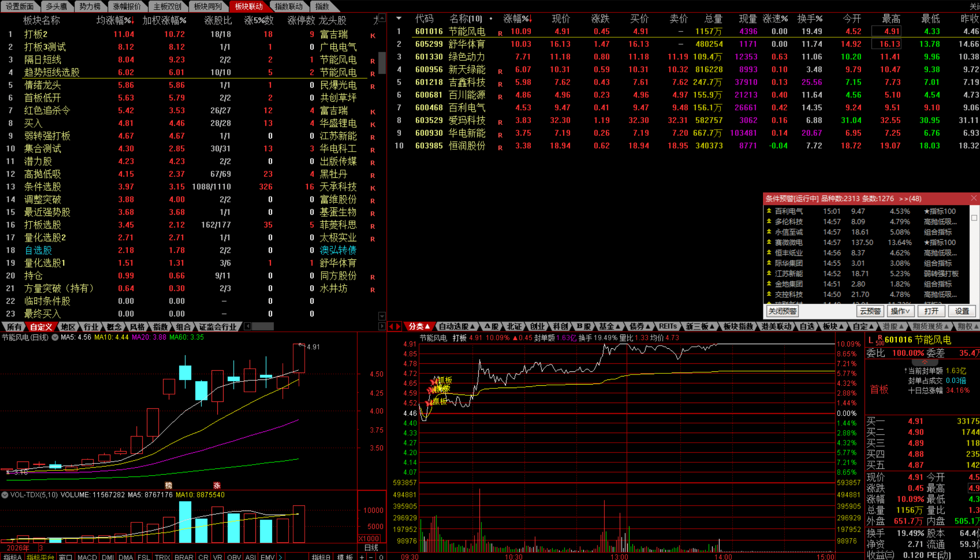This screenshot has height=560, width=980.
Task: Click the 云预警 button
Action: point(870,311)
